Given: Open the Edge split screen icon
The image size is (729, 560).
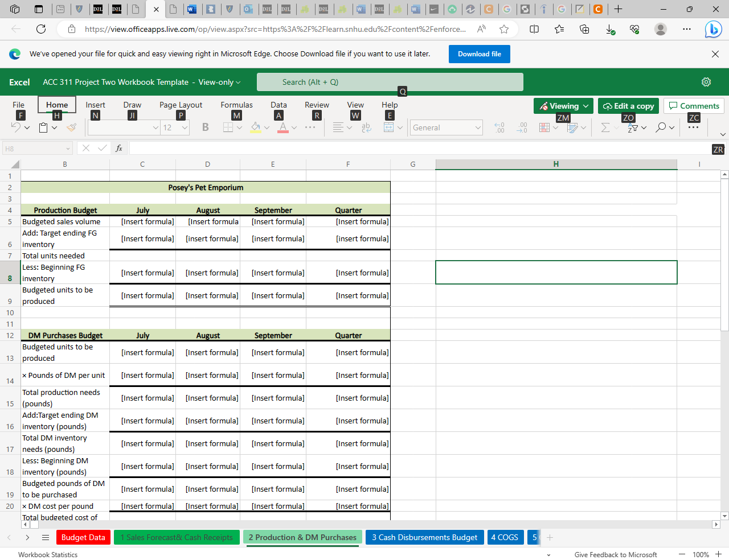Looking at the screenshot, I should tap(534, 29).
